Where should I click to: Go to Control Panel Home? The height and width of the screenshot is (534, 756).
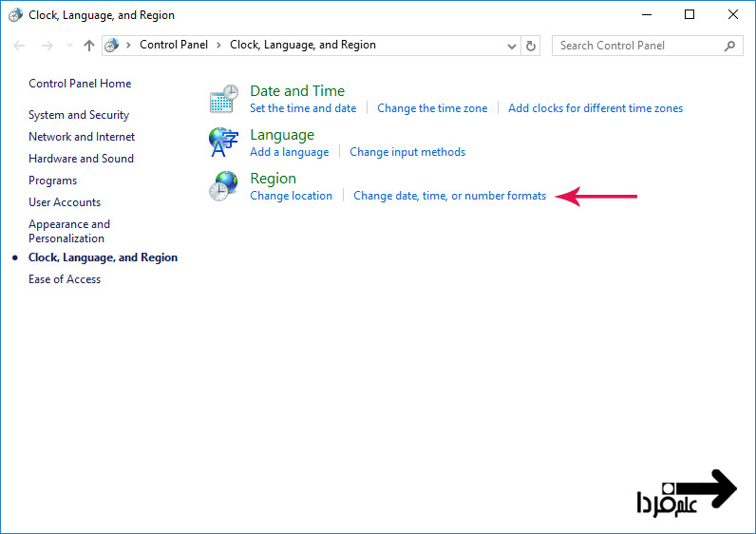pos(80,84)
